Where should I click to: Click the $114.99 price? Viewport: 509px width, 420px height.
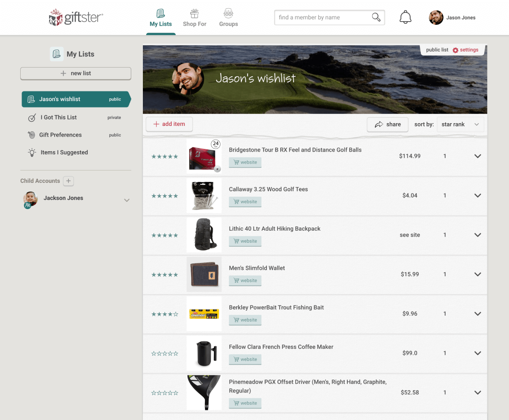point(410,156)
